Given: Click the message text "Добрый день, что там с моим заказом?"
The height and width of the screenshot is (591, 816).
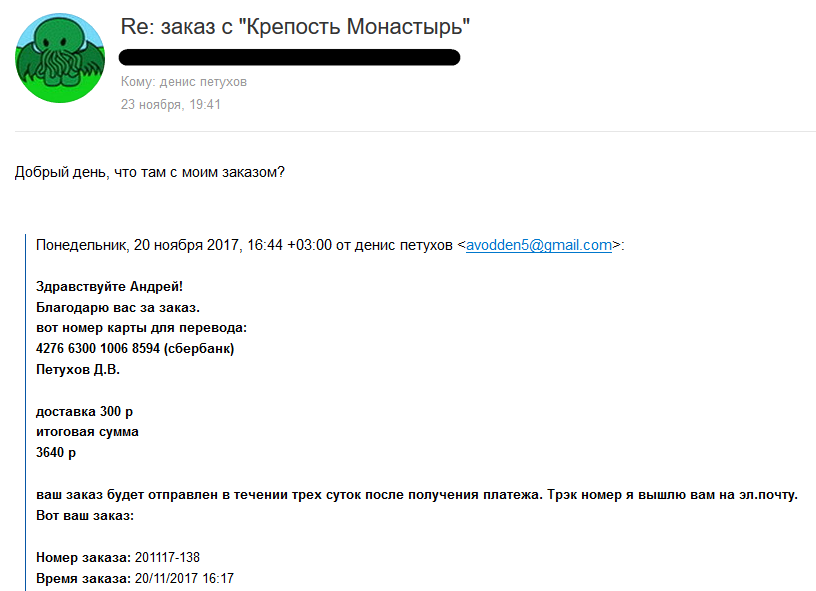Looking at the screenshot, I should pos(150,172).
